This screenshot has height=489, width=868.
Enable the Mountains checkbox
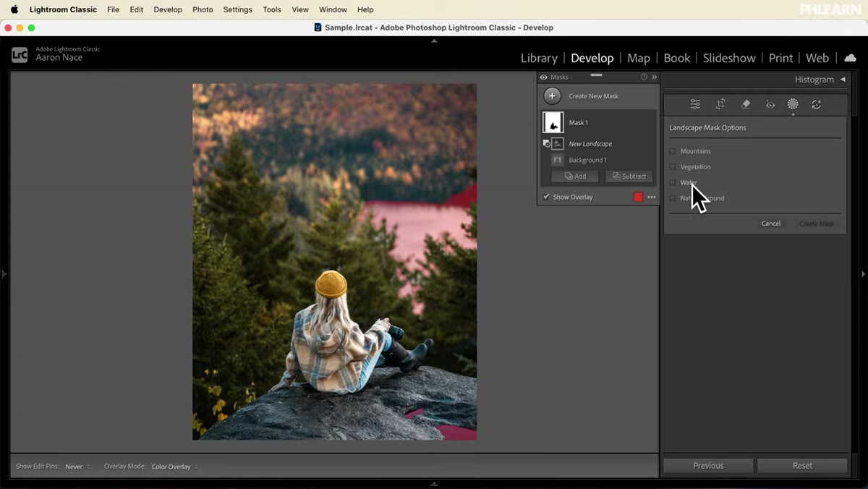tap(673, 151)
